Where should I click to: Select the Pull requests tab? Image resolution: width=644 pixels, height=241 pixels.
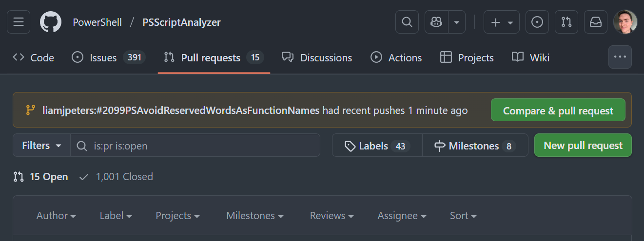214,57
